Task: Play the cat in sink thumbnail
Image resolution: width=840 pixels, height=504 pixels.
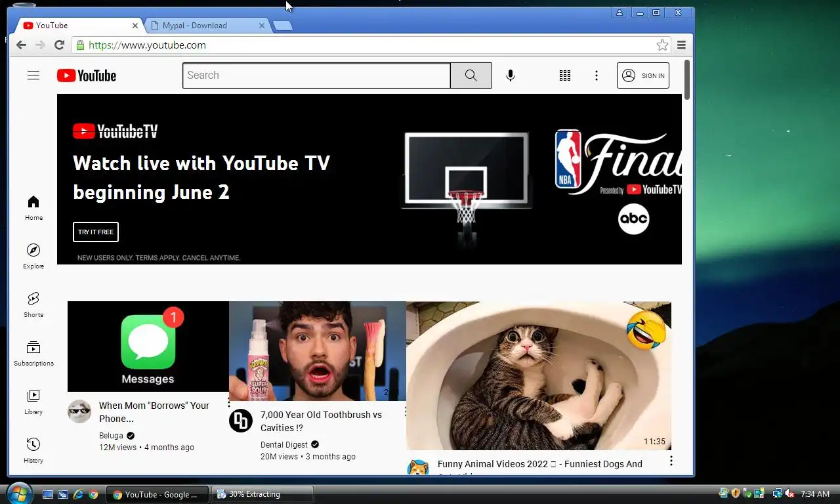Action: pyautogui.click(x=539, y=376)
